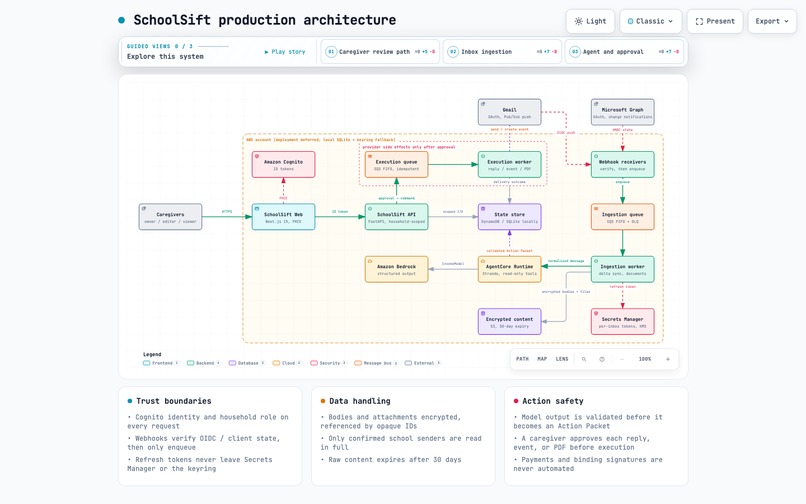
Task: Click the SchoolSift API node
Action: [396, 217]
